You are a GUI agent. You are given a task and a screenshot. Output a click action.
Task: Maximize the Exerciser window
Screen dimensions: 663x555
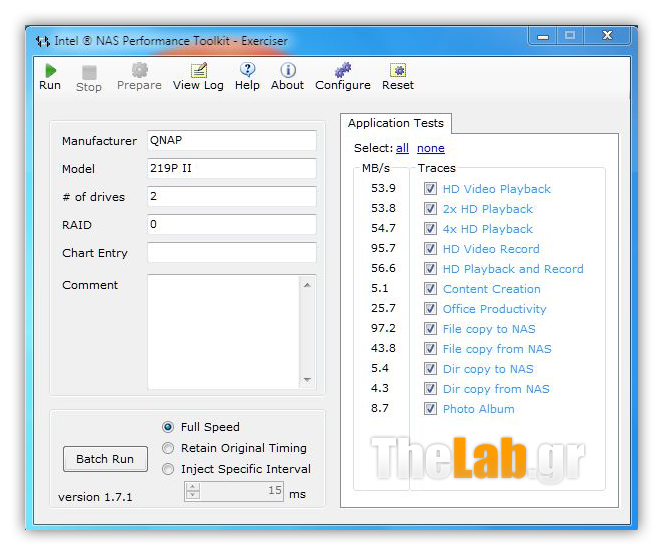pos(570,36)
